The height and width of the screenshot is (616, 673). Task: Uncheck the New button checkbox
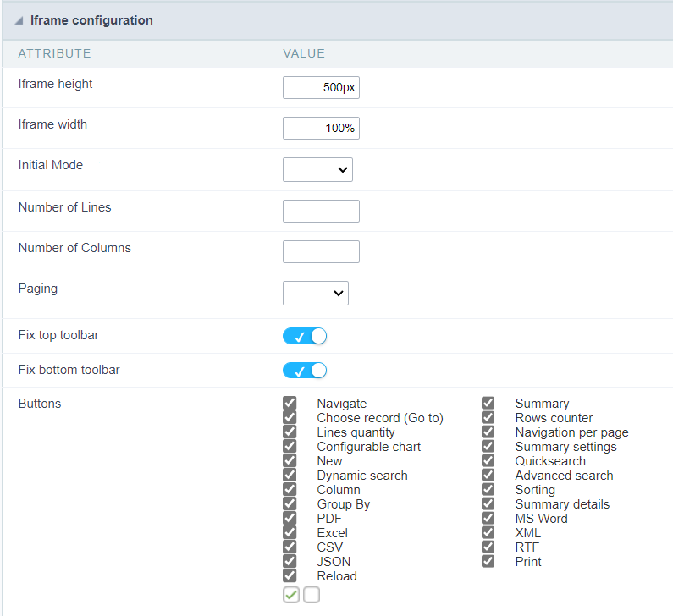click(x=290, y=460)
